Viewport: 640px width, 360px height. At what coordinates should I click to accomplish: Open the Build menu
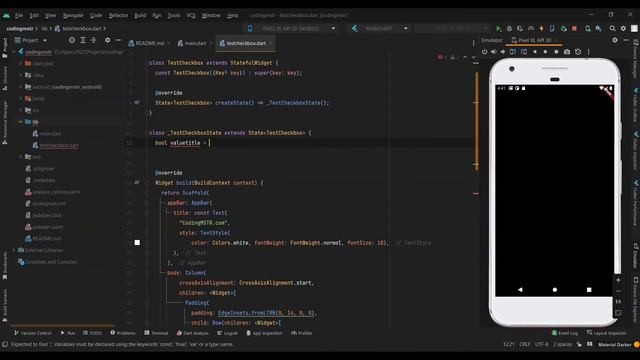[x=140, y=16]
